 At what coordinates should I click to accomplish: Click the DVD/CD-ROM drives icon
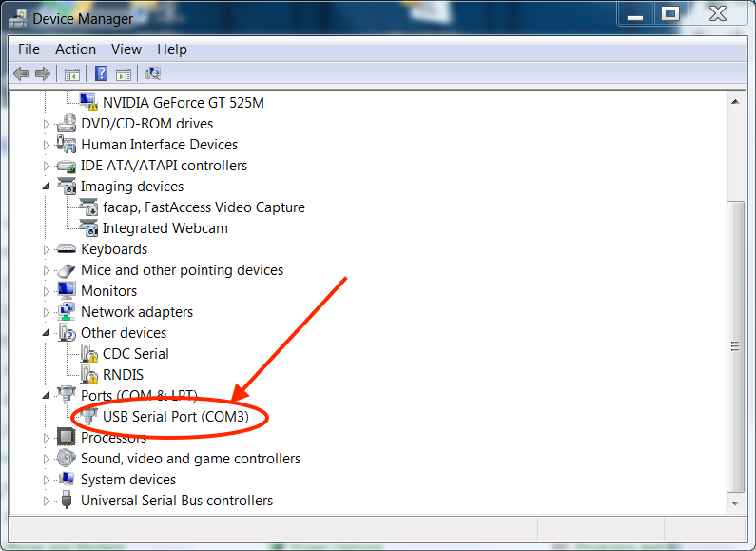(66, 123)
